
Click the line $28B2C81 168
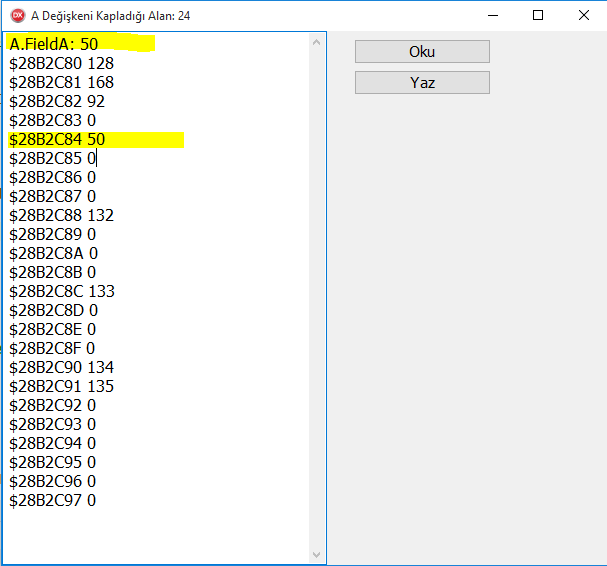61,82
